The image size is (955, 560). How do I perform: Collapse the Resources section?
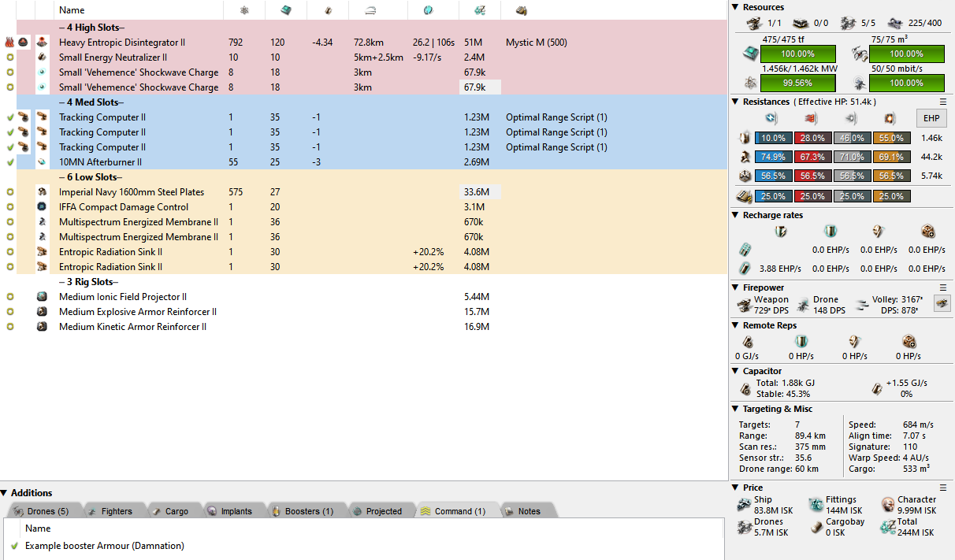point(735,7)
